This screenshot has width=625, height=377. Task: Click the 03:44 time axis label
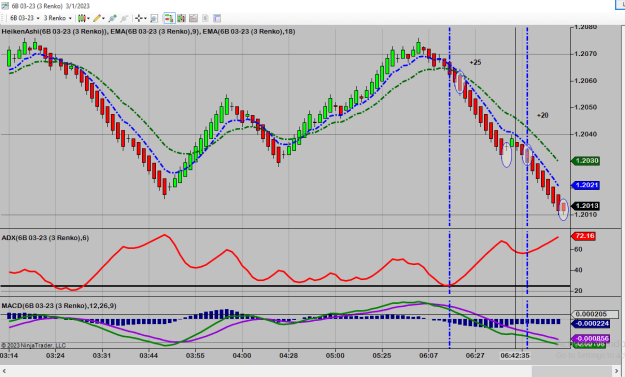click(148, 355)
